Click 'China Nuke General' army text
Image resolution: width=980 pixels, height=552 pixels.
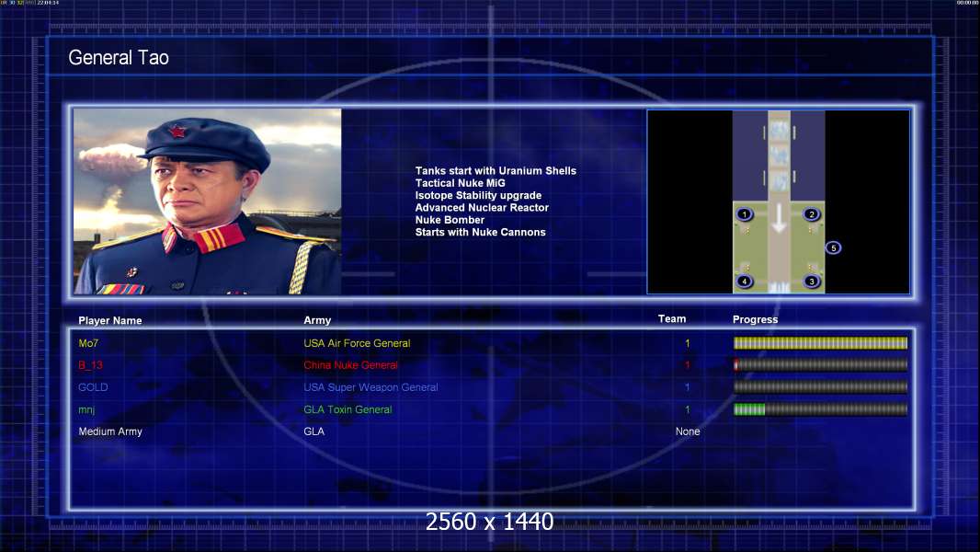pyautogui.click(x=350, y=365)
